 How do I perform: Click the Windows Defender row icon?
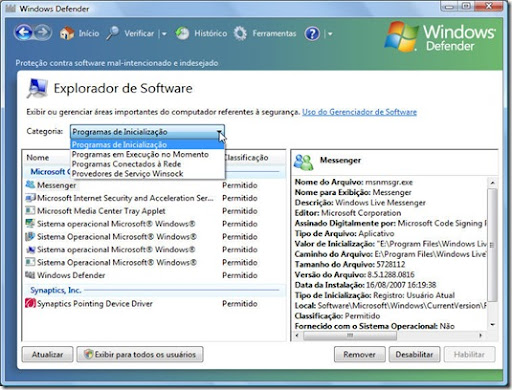pos(30,275)
